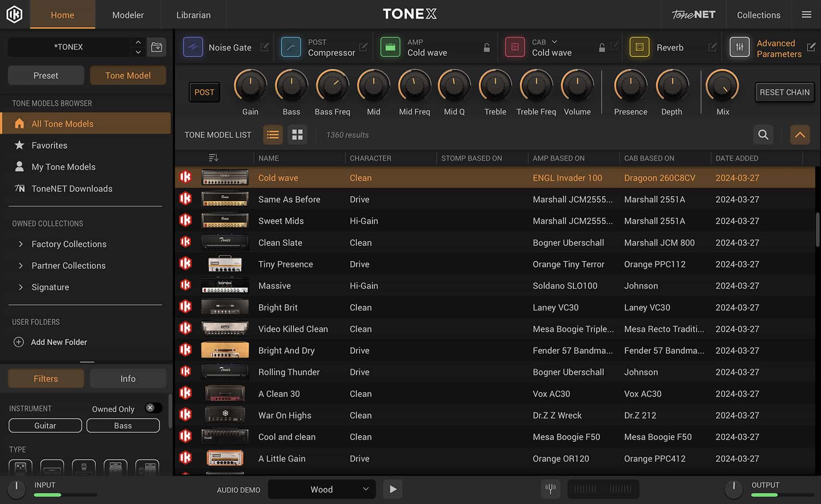Viewport: 821px width, 504px height.
Task: Click the save preset icon next to *TONEX
Action: 157,47
